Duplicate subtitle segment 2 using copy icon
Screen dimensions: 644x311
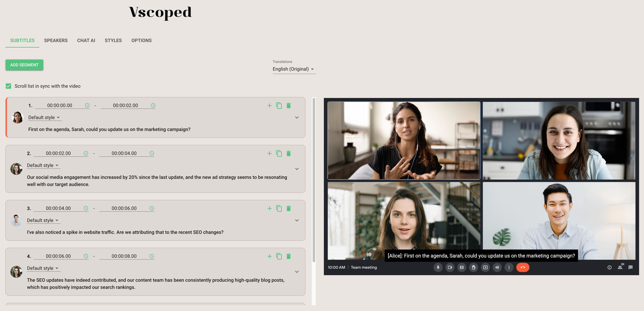279,154
